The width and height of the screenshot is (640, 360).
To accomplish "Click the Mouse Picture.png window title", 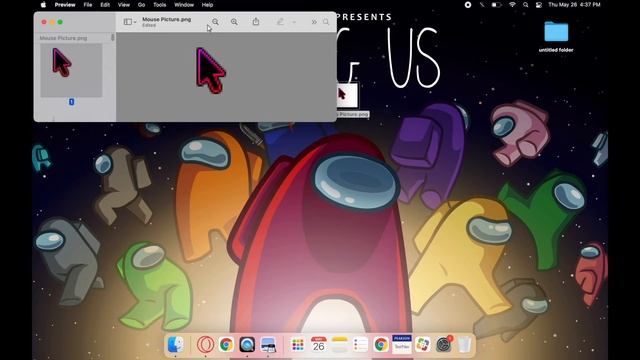I will (x=167, y=19).
